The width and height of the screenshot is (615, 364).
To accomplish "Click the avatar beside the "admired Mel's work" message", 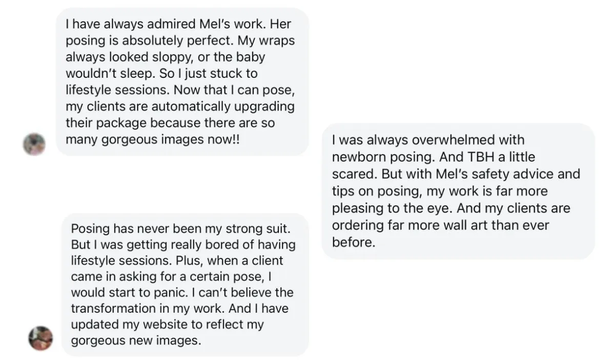I will coord(34,144).
